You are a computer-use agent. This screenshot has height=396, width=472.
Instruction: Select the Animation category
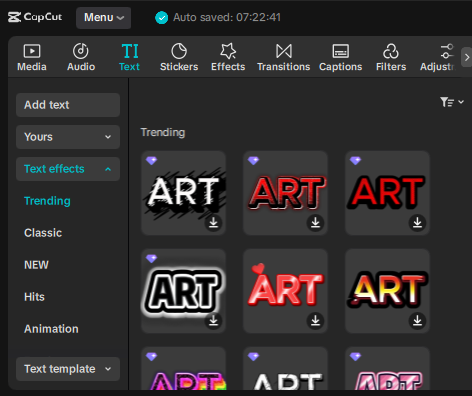[51, 329]
